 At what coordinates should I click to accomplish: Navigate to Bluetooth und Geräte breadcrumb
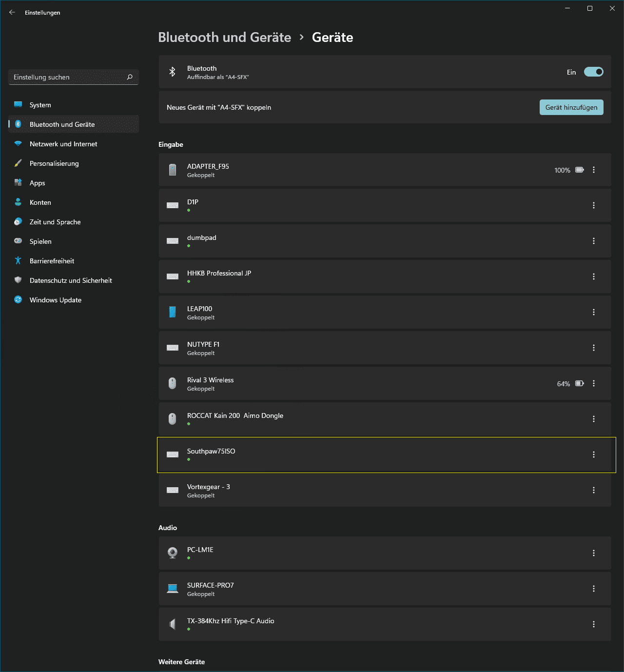pyautogui.click(x=225, y=38)
